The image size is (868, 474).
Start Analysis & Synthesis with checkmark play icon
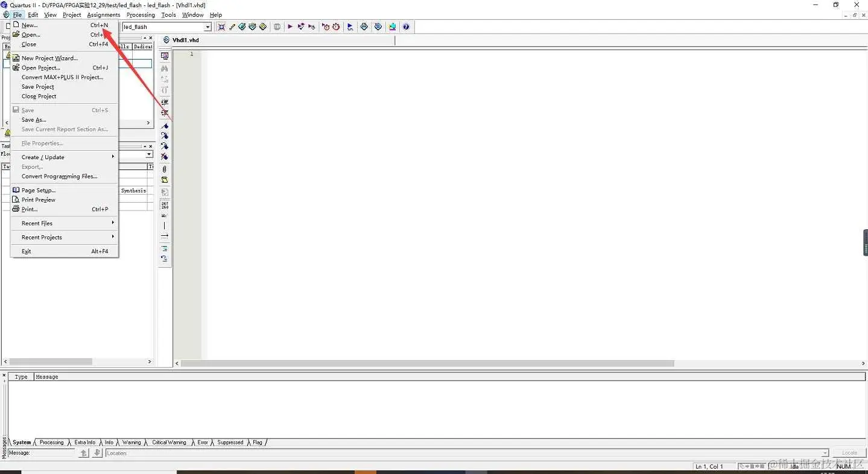click(x=301, y=27)
